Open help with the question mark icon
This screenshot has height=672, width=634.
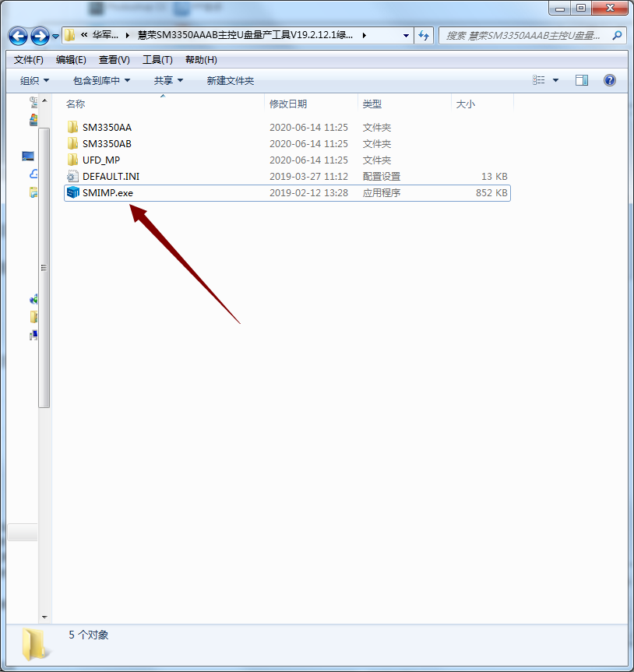610,80
